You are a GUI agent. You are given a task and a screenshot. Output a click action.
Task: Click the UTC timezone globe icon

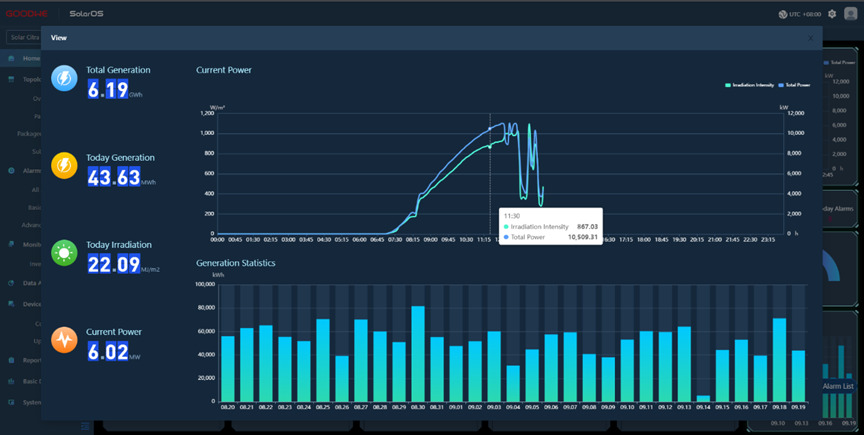[x=782, y=14]
